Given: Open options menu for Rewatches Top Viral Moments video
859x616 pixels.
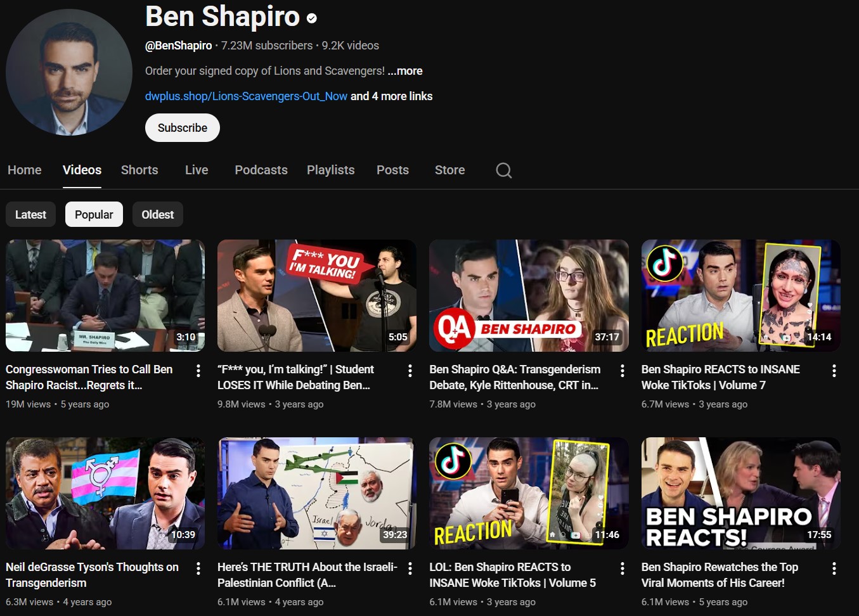Looking at the screenshot, I should 834,568.
